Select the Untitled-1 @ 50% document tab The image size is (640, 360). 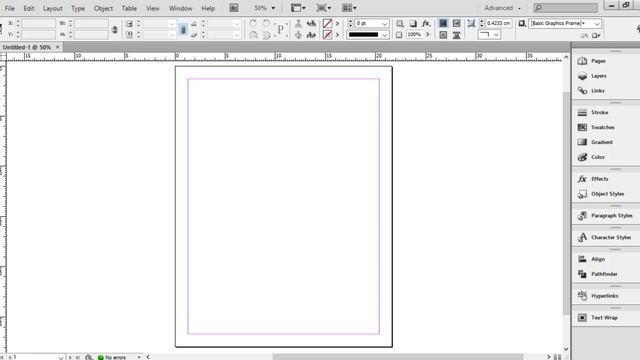pyautogui.click(x=27, y=47)
